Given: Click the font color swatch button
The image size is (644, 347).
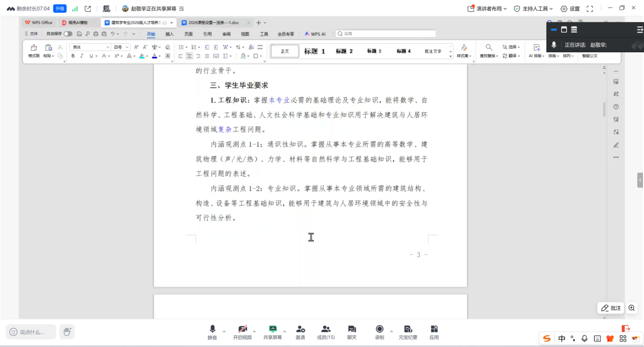Looking at the screenshot, I should (x=155, y=56).
